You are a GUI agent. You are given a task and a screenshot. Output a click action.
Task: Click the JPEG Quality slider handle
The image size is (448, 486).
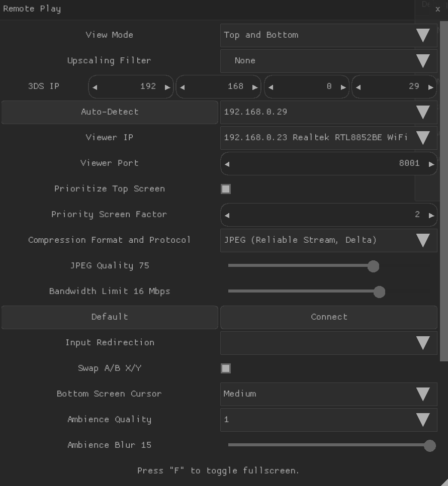click(x=373, y=266)
